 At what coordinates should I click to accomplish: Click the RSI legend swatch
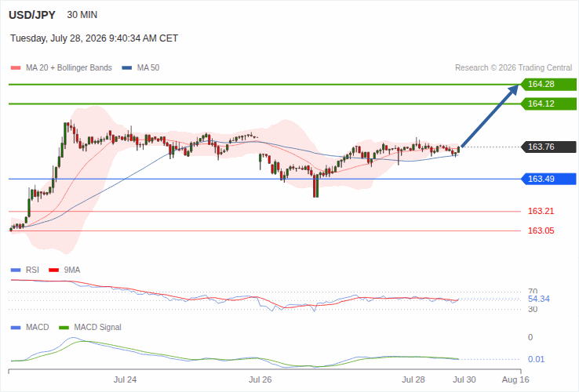coord(16,270)
